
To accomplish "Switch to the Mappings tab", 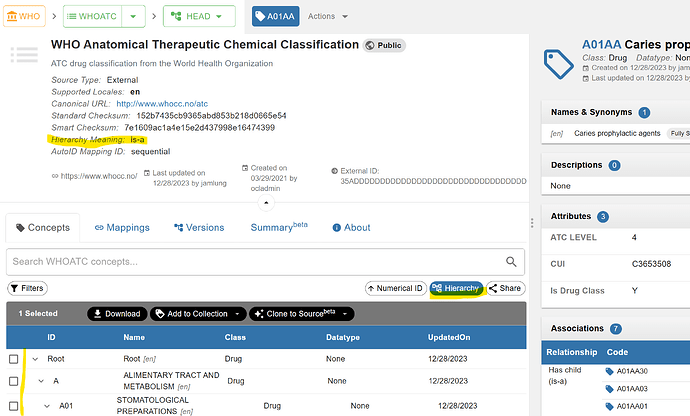I will (122, 228).
